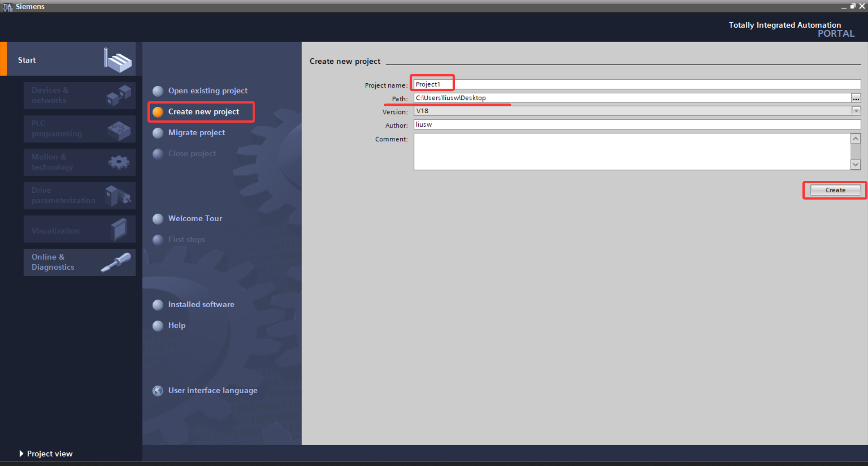Restore down the Siemens window

tap(853, 6)
